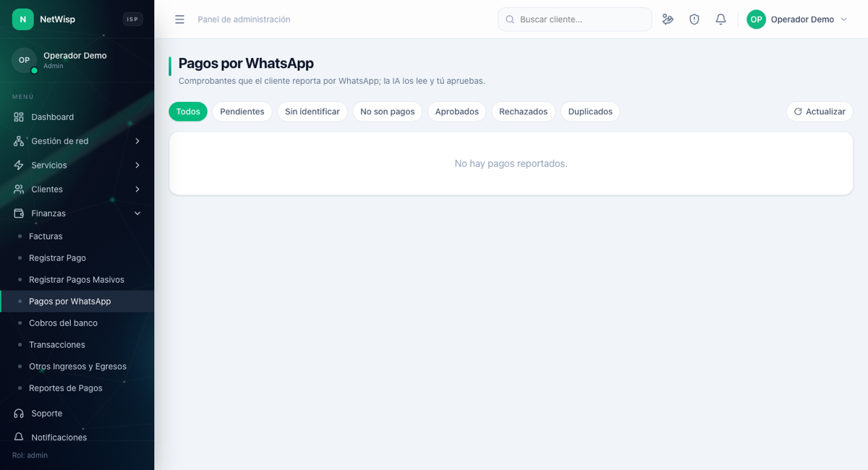Viewport: 868px width, 470px height.
Task: Select the Rechazados filter tab
Action: pyautogui.click(x=524, y=111)
